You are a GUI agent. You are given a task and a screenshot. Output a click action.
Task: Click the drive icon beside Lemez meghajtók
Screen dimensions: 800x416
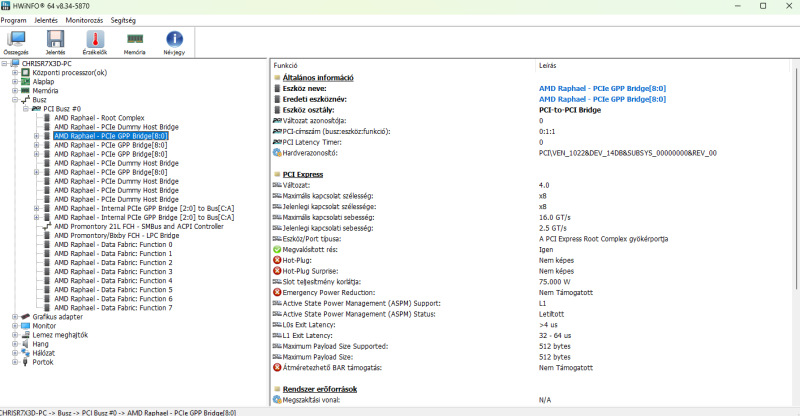(26, 335)
